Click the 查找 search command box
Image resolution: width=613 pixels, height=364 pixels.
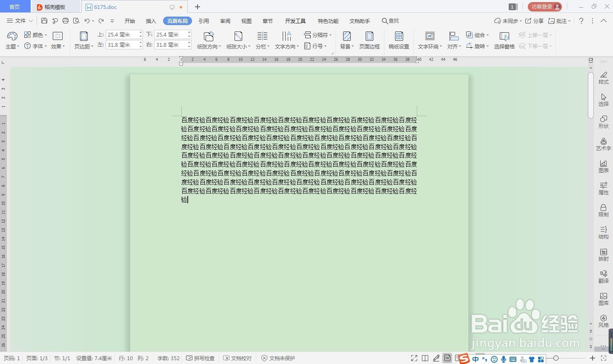pos(390,21)
